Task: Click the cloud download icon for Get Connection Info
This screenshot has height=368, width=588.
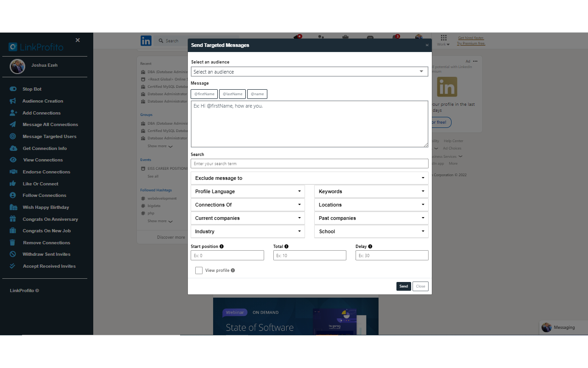Action: point(13,148)
